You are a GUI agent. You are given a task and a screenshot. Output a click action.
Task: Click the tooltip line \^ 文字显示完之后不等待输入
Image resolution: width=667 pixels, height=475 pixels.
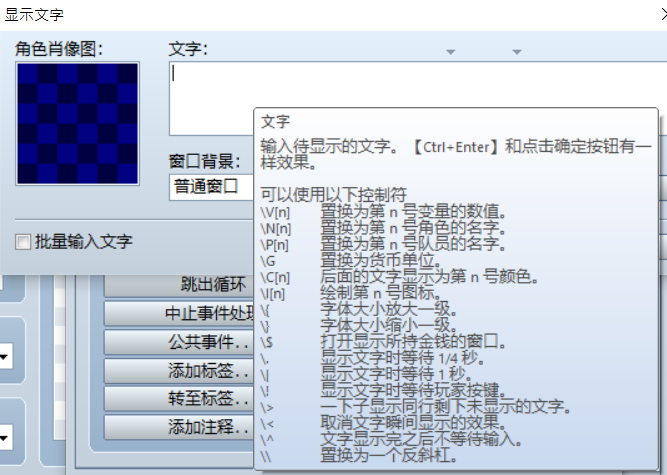click(391, 439)
